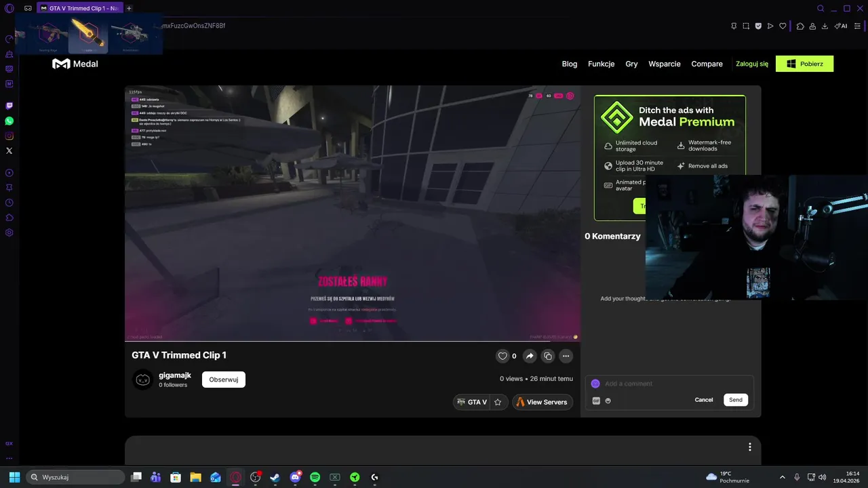Image resolution: width=868 pixels, height=488 pixels.
Task: Share the clip with arrow icon
Action: click(x=530, y=356)
